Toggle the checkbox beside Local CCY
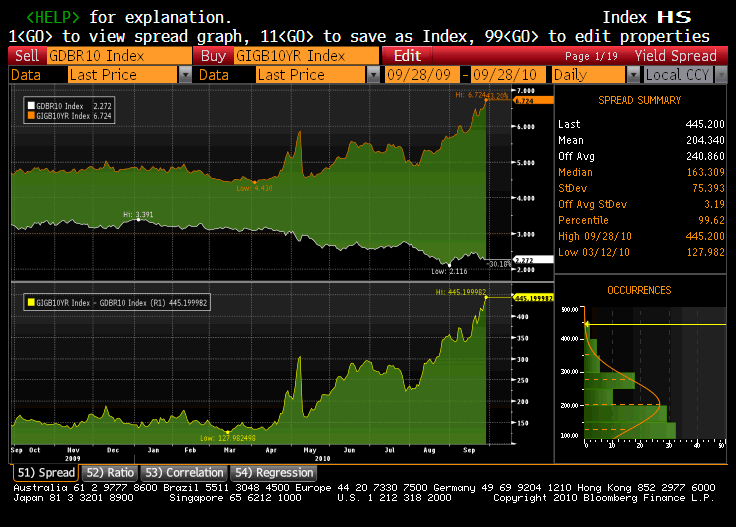The width and height of the screenshot is (736, 527). click(635, 75)
